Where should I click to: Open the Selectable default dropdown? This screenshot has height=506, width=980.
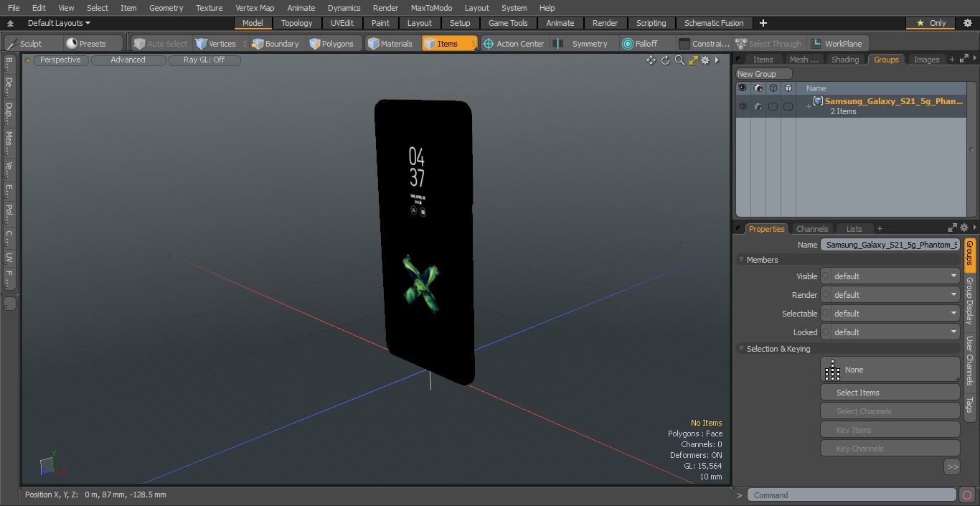click(x=890, y=314)
